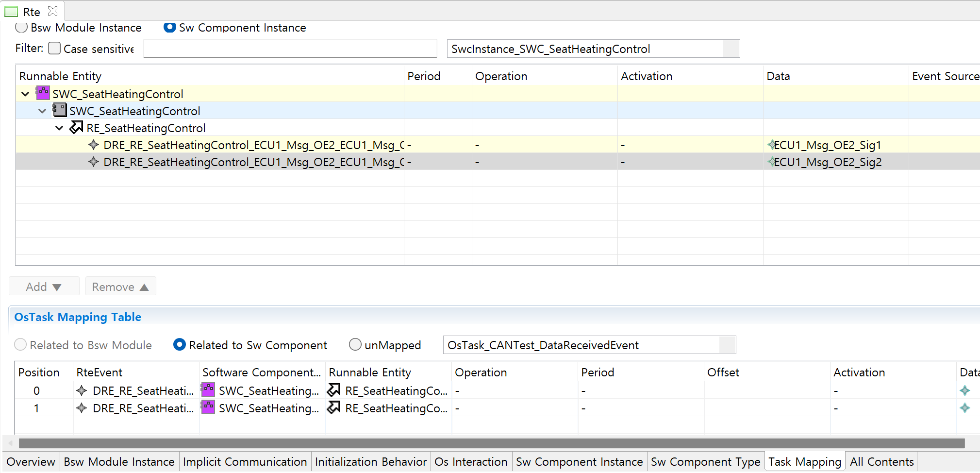Open the Implicit Communication tab
Viewport: 980px width, 473px height.
pyautogui.click(x=245, y=461)
